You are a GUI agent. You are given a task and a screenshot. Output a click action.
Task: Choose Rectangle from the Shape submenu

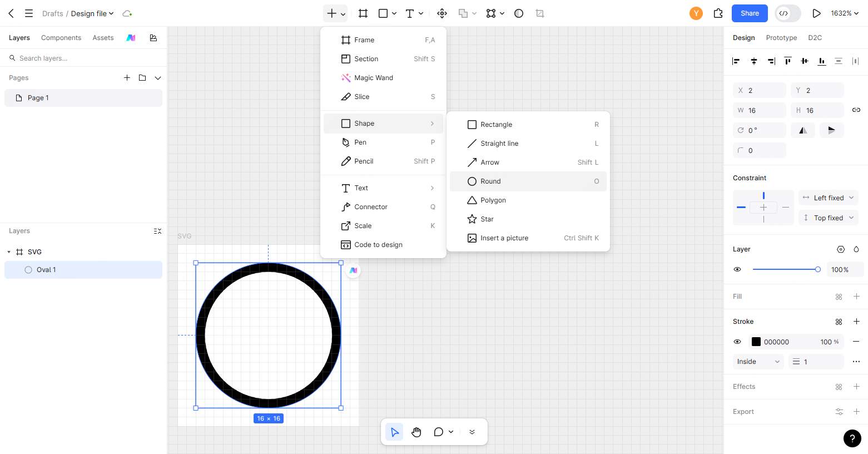(x=528, y=125)
